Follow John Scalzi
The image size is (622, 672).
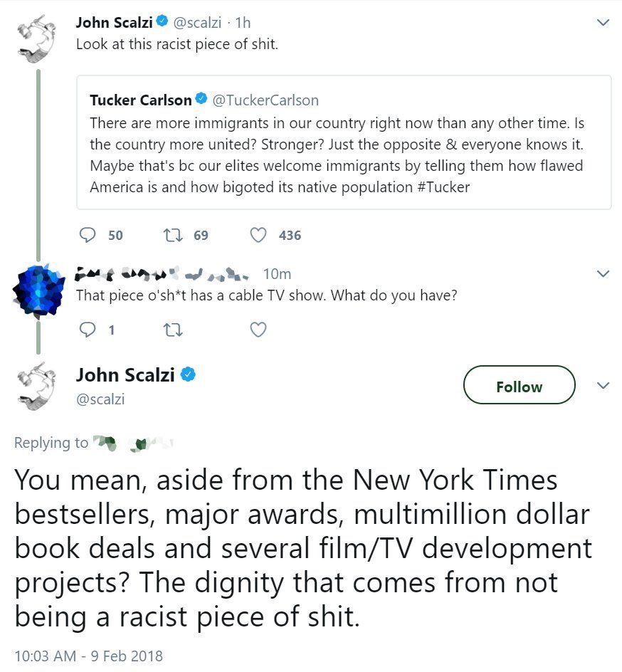(x=519, y=386)
